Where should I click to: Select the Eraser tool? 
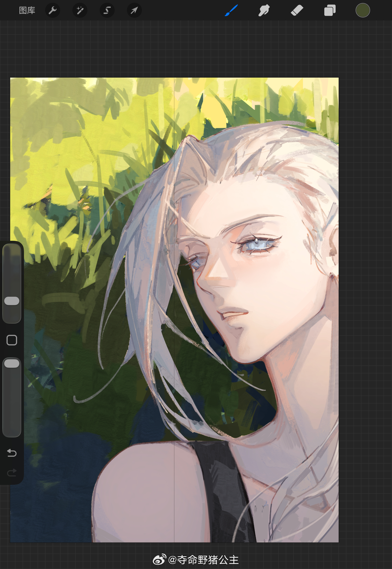297,10
